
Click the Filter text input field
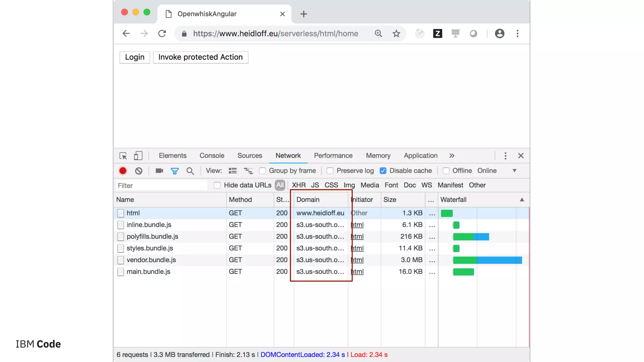(162, 185)
